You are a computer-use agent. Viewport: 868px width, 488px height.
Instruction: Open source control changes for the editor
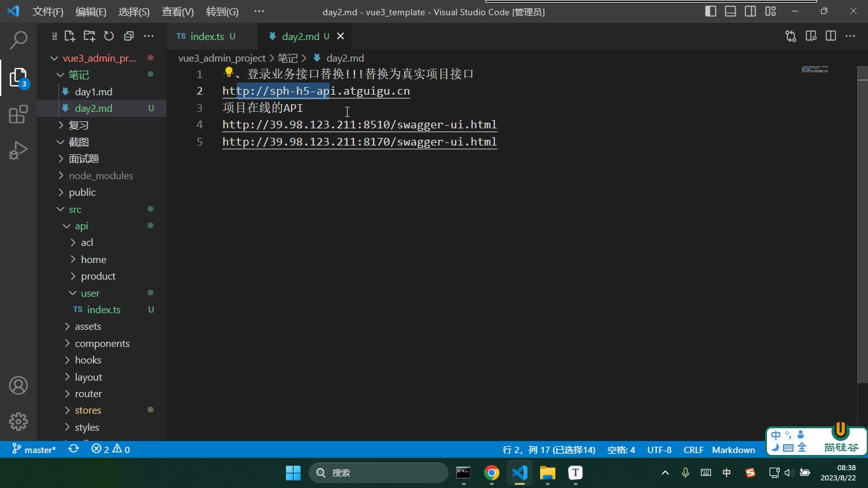point(791,36)
